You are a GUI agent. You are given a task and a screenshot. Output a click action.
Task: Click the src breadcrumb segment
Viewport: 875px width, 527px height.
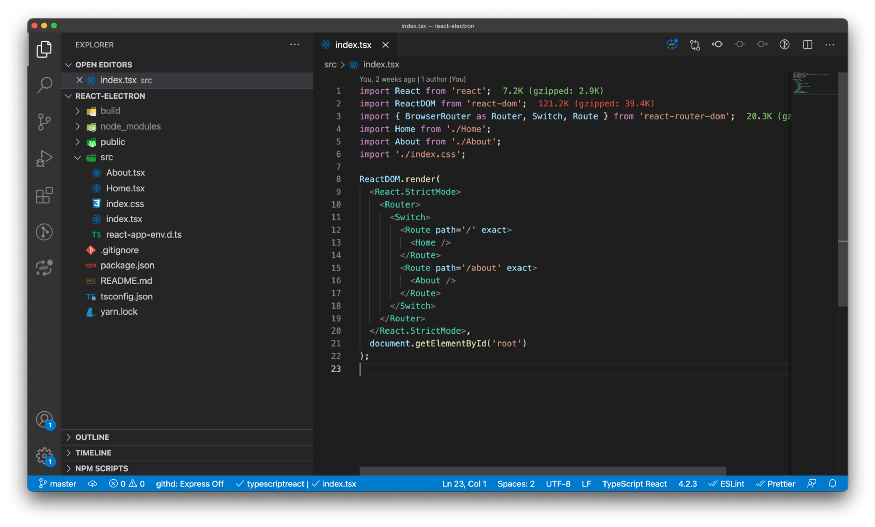point(330,65)
